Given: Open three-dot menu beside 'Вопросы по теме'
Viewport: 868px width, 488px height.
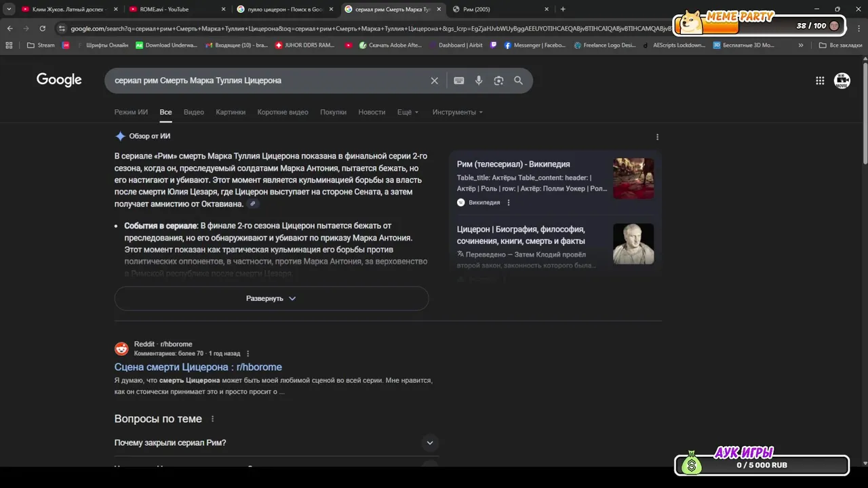Looking at the screenshot, I should pyautogui.click(x=212, y=420).
